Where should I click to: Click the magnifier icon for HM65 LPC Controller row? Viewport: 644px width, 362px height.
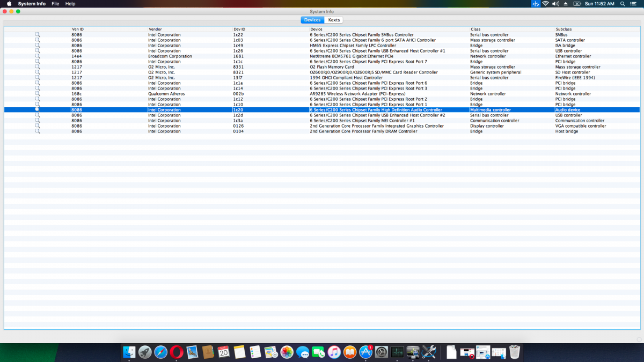(38, 46)
